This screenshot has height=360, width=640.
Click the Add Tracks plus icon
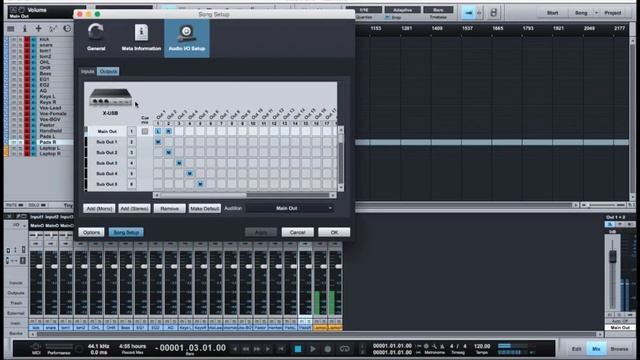pos(38,29)
